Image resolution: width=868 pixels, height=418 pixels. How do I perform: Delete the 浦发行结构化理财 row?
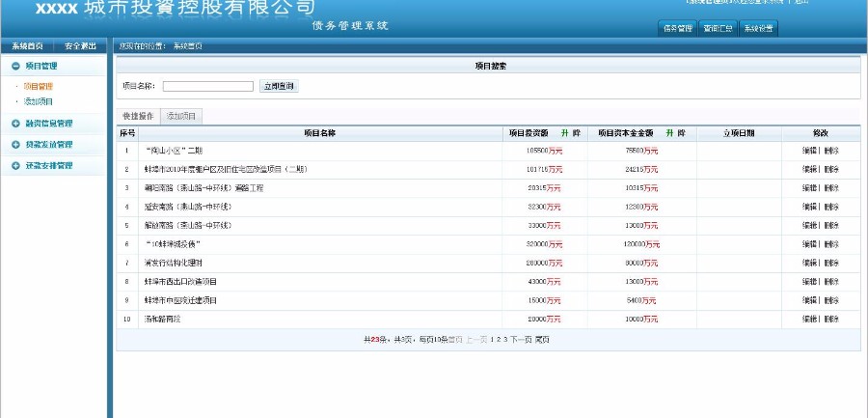[x=831, y=264]
